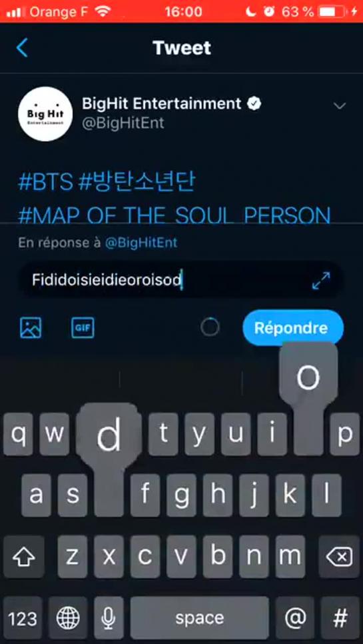This screenshot has width=363, height=644.
Task: Tap the back arrow icon
Action: [22, 48]
